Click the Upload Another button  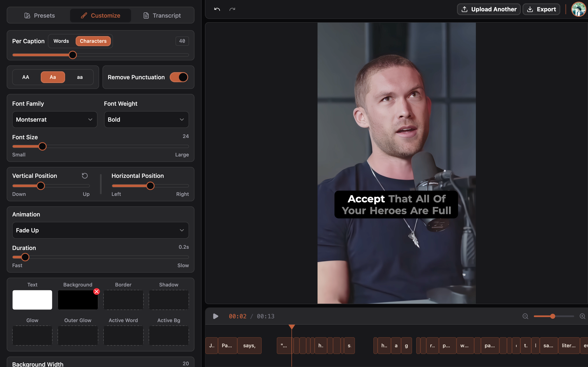click(x=489, y=9)
